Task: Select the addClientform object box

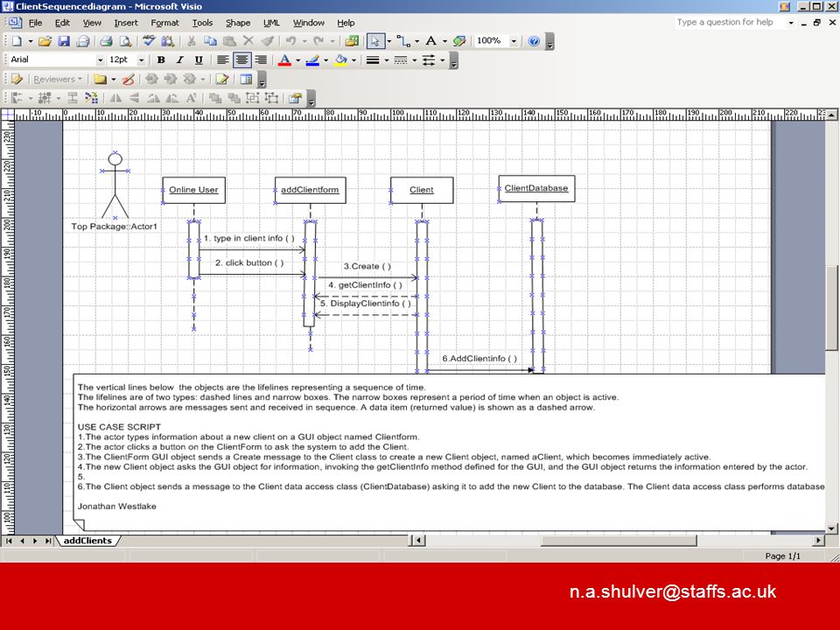Action: click(x=310, y=190)
